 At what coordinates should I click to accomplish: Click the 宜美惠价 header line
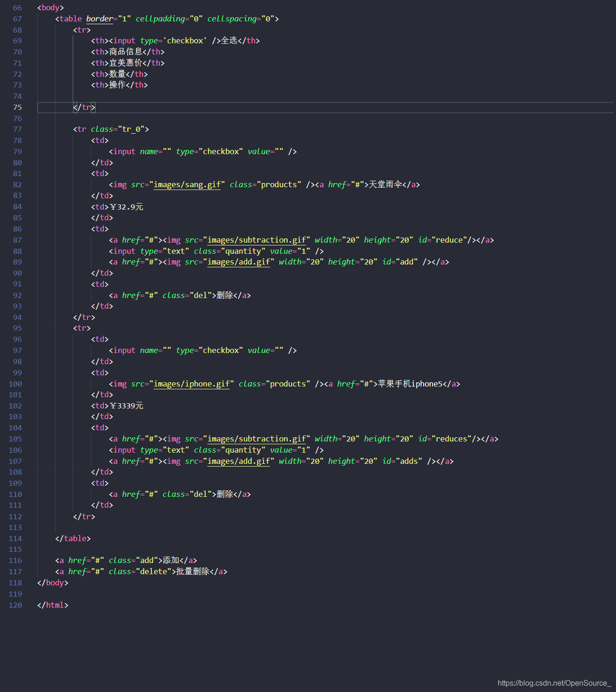(128, 63)
